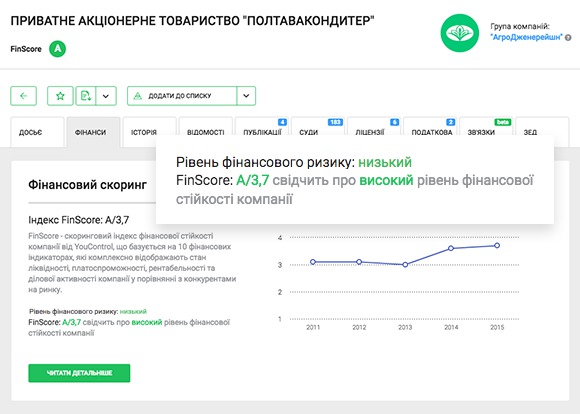Click the badge 4 on Публікації tab
The image size is (580, 414).
point(282,122)
